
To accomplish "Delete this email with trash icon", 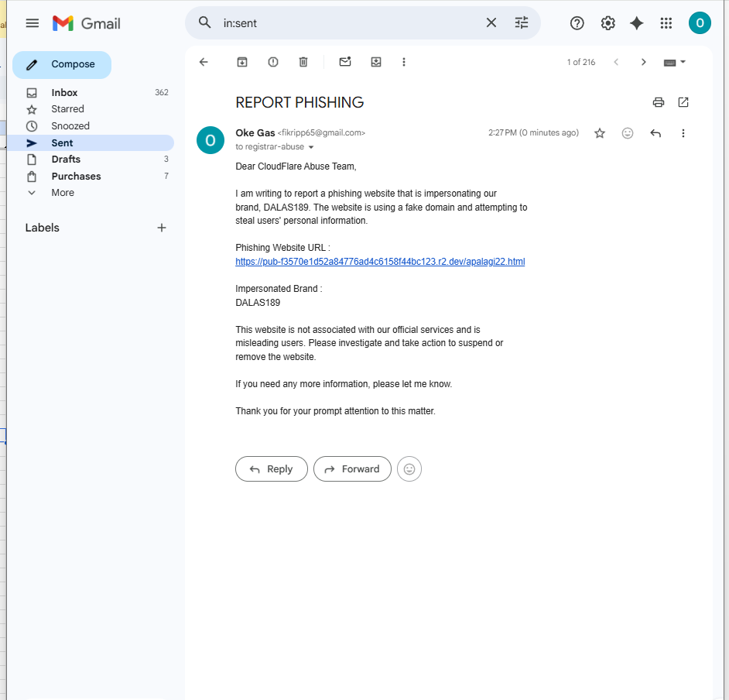I will 303,62.
